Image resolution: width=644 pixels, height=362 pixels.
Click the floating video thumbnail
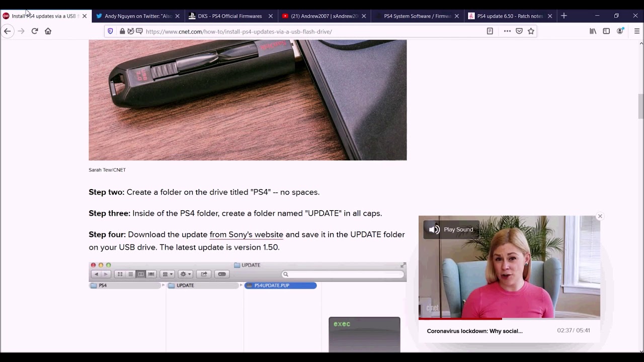point(509,267)
